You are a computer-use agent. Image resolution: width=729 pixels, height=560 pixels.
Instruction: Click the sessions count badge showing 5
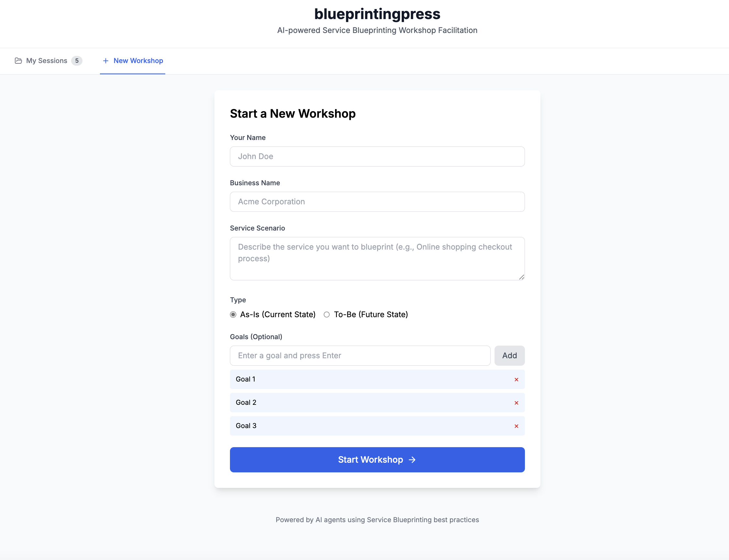77,61
